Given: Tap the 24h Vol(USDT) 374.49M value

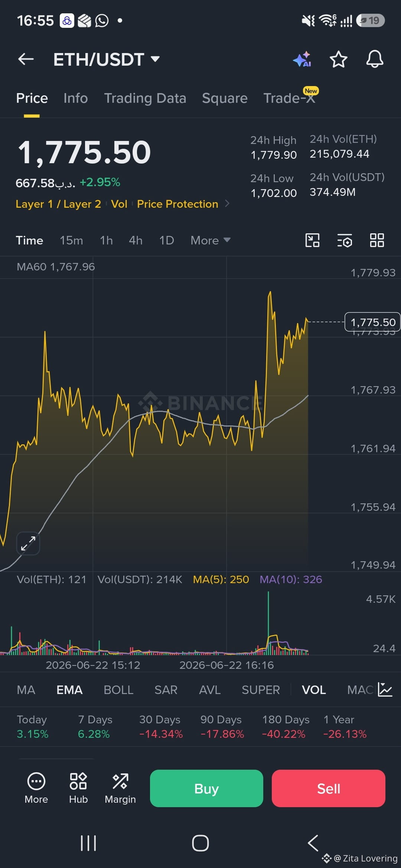Looking at the screenshot, I should pyautogui.click(x=333, y=192).
